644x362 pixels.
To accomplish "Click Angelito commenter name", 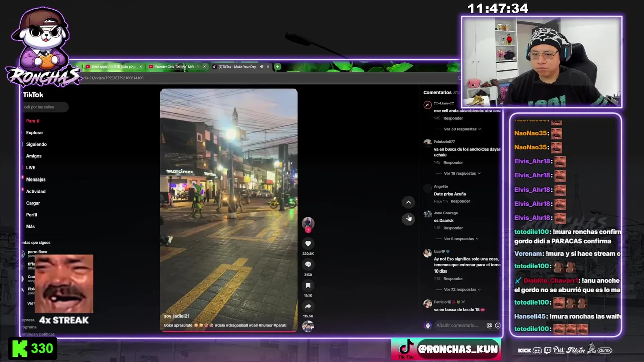I will [441, 186].
